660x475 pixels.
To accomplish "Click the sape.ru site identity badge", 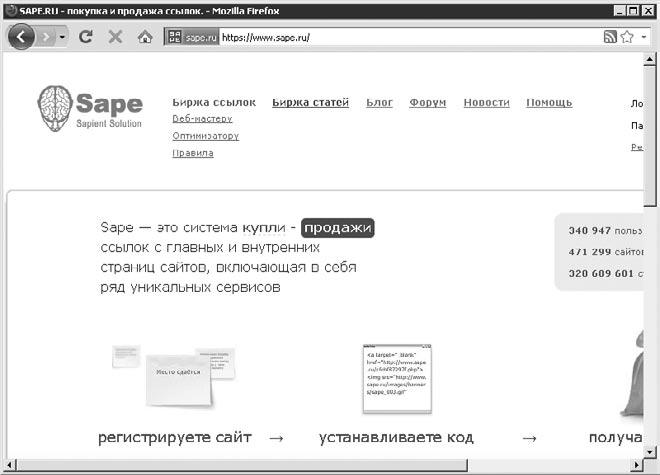I will 190,37.
